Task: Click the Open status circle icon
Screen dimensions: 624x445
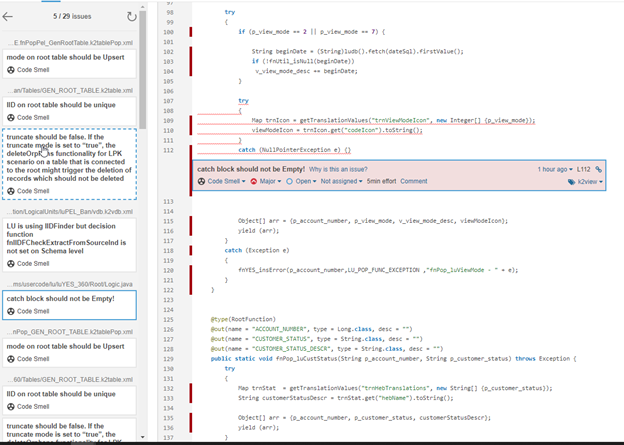Action: [290, 182]
